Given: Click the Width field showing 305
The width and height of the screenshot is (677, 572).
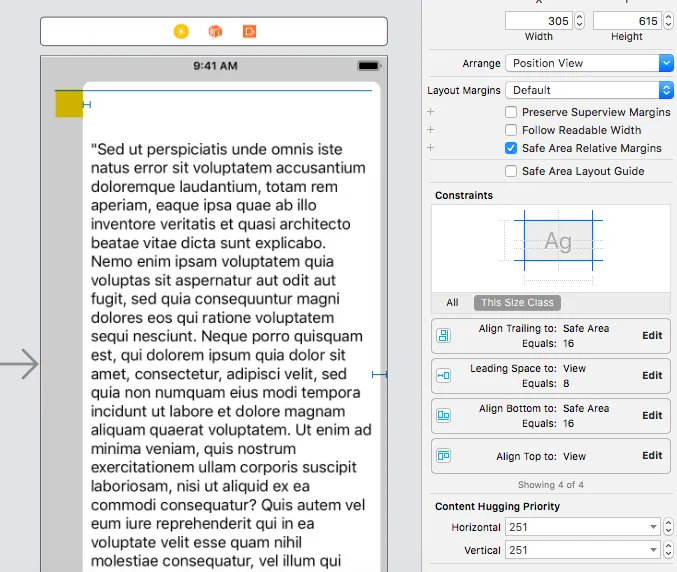Looking at the screenshot, I should point(539,21).
